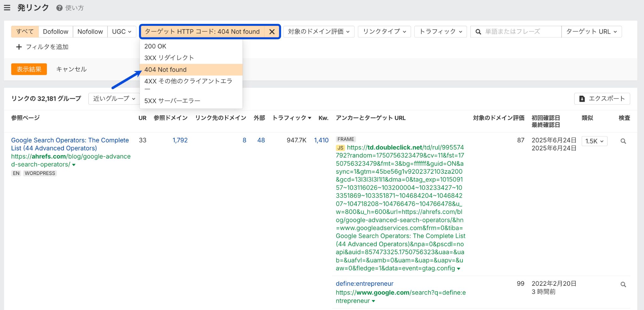This screenshot has height=310, width=644.
Task: Choose 200 OK from HTTP code list
Action: pyautogui.click(x=155, y=46)
